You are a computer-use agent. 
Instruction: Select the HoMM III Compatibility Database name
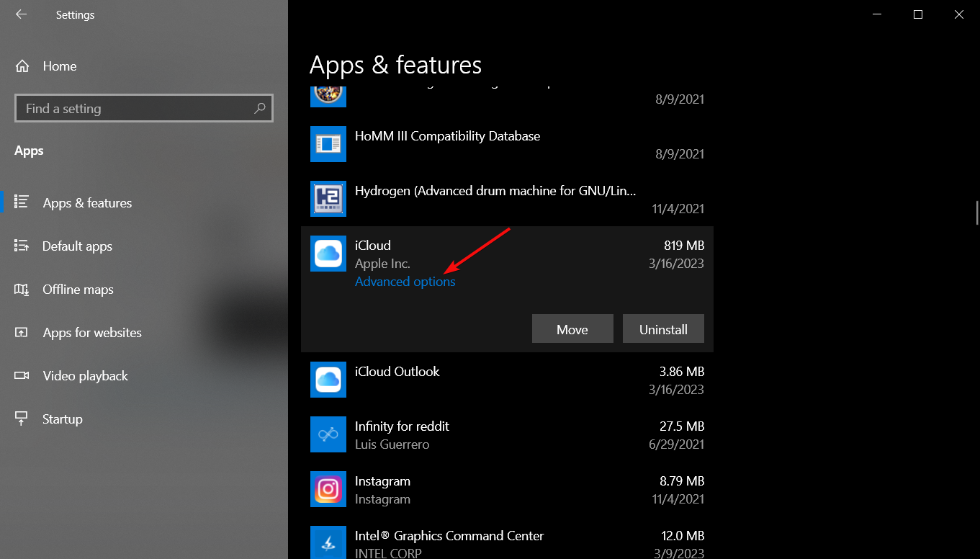447,136
